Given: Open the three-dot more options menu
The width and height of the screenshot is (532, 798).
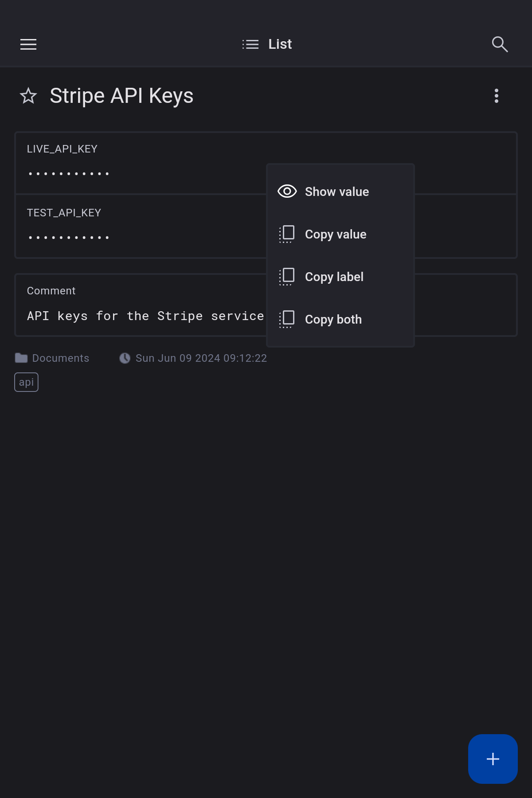Looking at the screenshot, I should coord(497,96).
